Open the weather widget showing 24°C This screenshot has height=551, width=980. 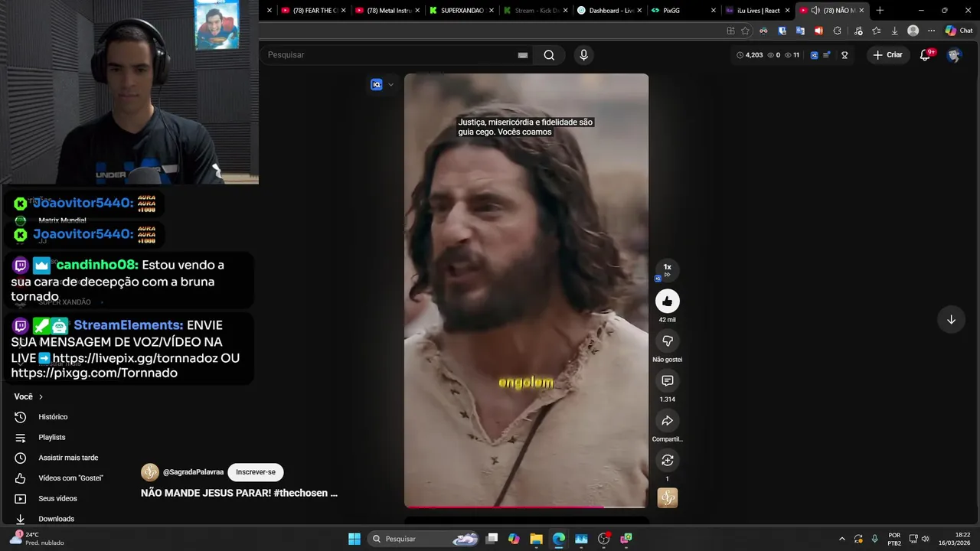(x=36, y=539)
